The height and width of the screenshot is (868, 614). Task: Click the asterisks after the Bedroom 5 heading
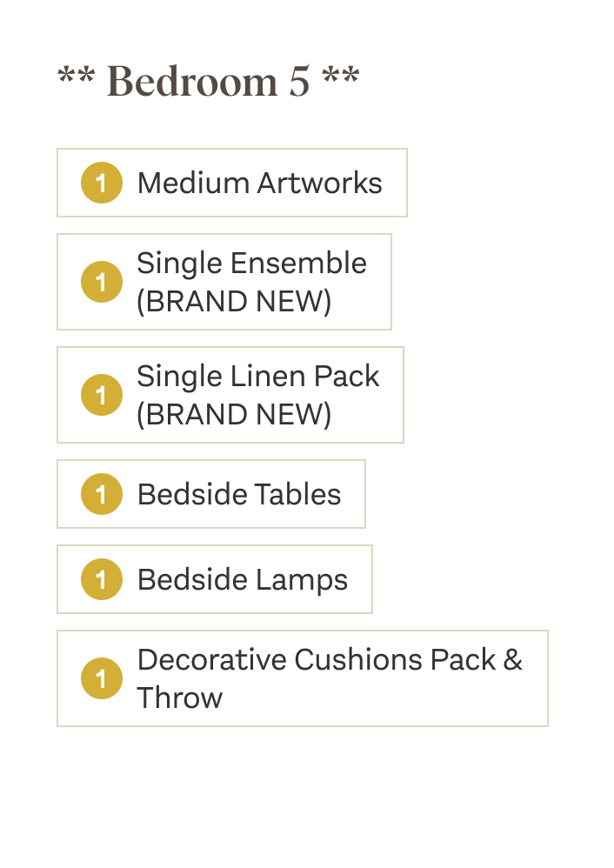(x=340, y=78)
